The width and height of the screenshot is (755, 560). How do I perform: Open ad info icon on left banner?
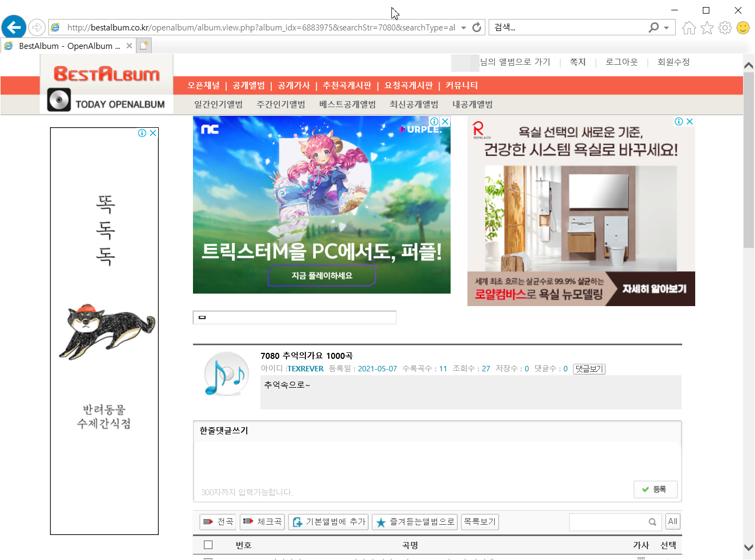click(142, 133)
